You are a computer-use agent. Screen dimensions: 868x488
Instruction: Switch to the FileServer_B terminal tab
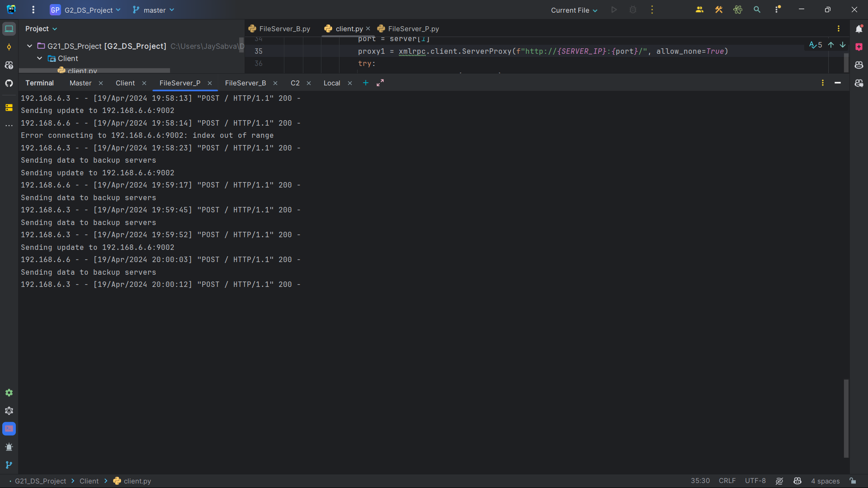[245, 83]
